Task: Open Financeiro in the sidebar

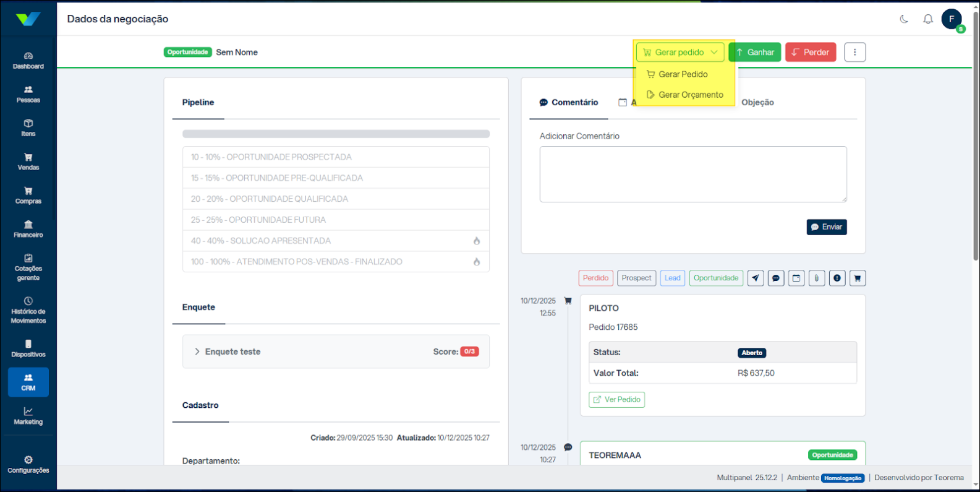Action: pyautogui.click(x=28, y=229)
